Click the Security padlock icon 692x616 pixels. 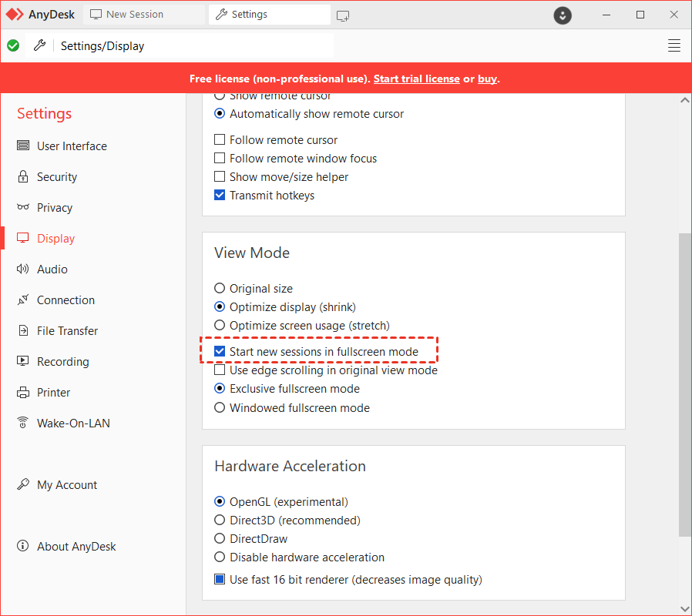tap(23, 177)
